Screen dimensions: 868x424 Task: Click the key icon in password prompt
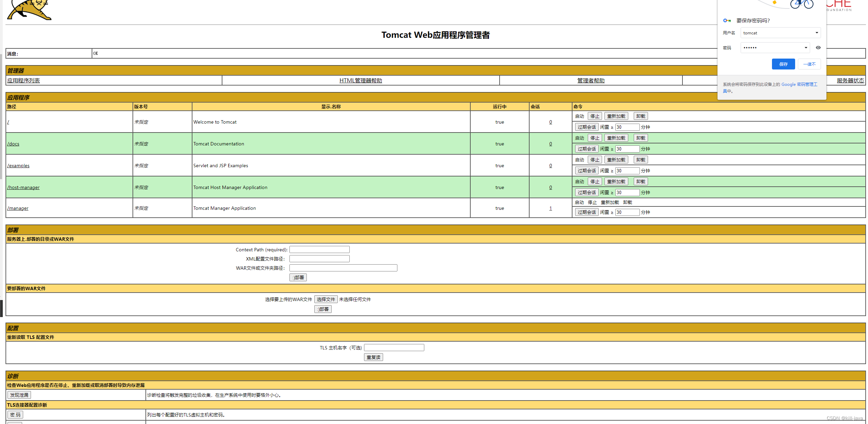pyautogui.click(x=727, y=20)
